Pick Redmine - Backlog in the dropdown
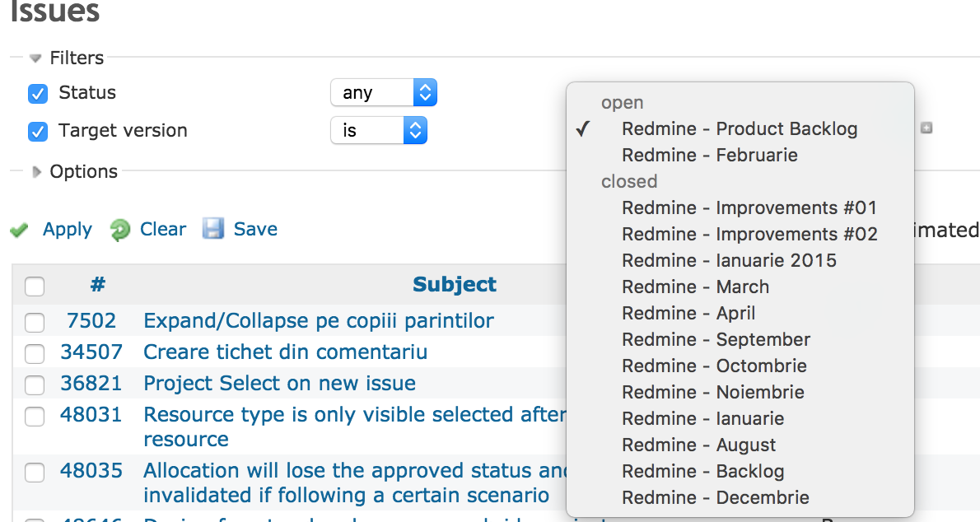 [702, 471]
